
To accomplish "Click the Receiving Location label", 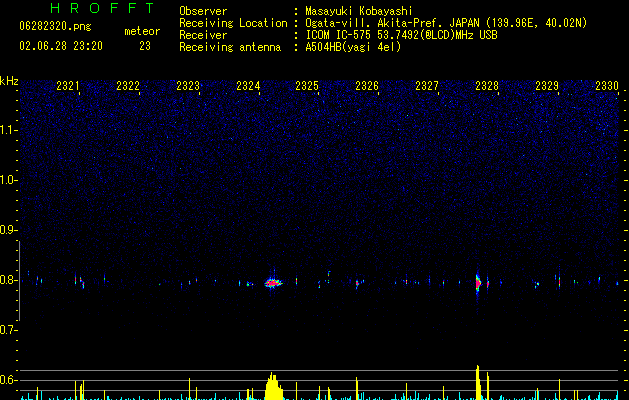I will [233, 23].
